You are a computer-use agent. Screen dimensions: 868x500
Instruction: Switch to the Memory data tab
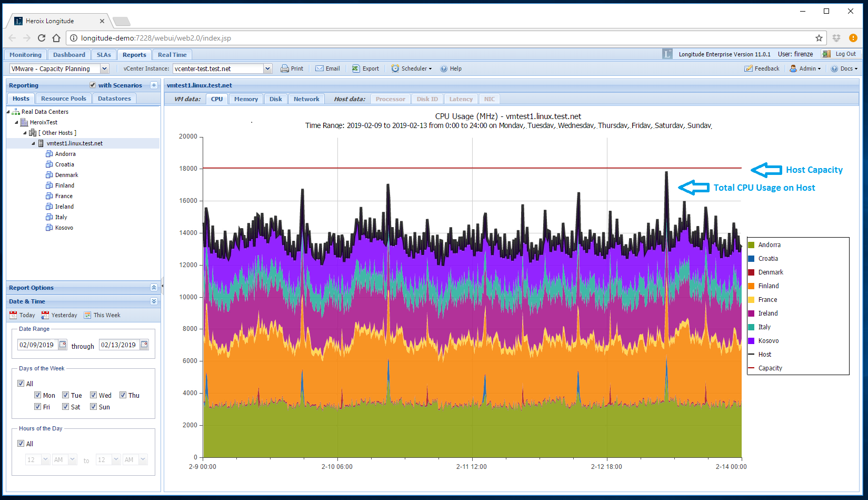(x=246, y=99)
